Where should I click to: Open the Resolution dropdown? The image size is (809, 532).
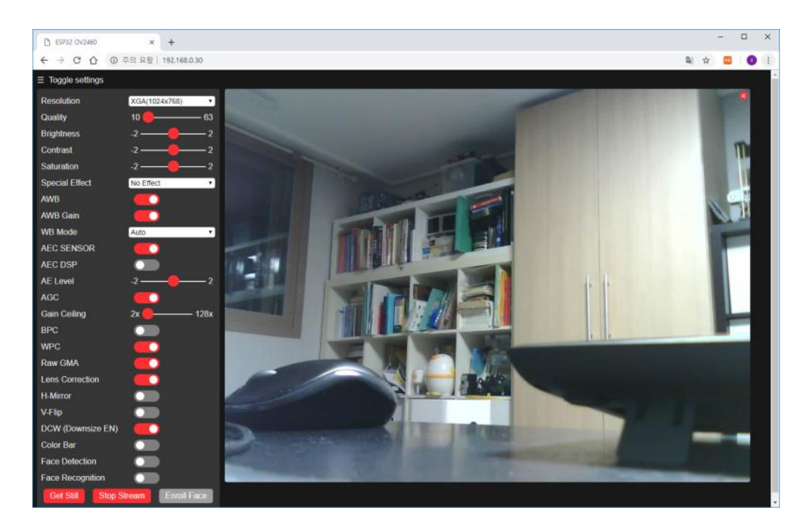pos(171,101)
